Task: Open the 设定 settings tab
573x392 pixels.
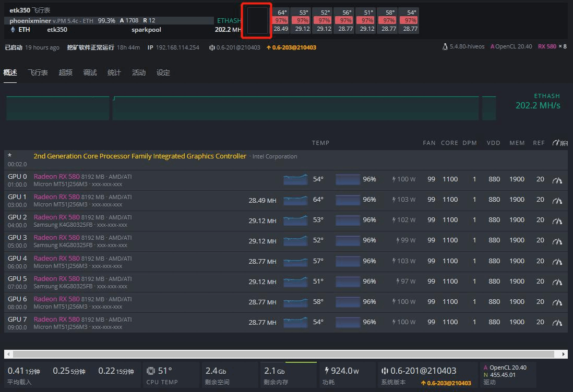Action: coord(163,72)
